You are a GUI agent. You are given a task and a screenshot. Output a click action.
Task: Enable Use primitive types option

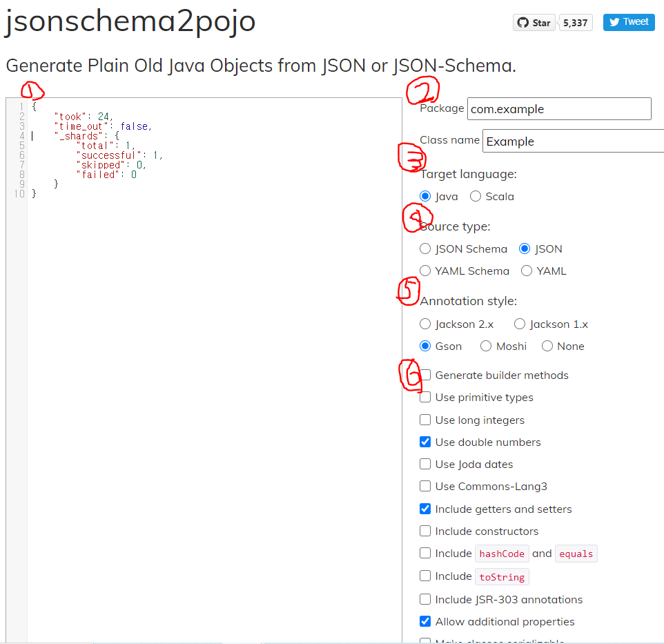[x=425, y=397]
